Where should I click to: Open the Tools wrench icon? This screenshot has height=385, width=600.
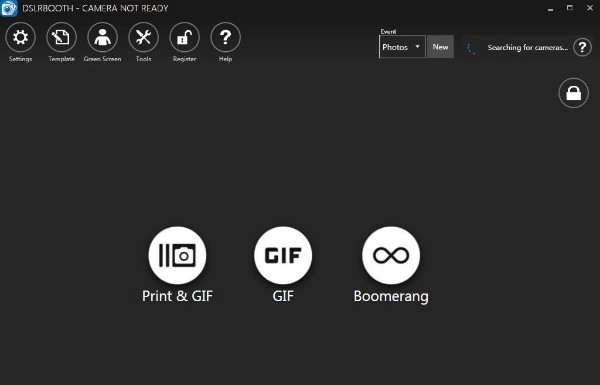[143, 38]
